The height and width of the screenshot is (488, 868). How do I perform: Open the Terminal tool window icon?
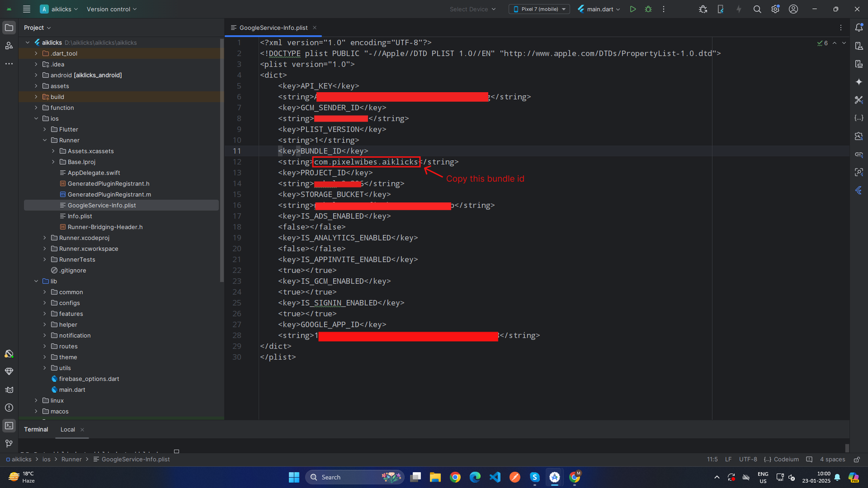(x=9, y=426)
